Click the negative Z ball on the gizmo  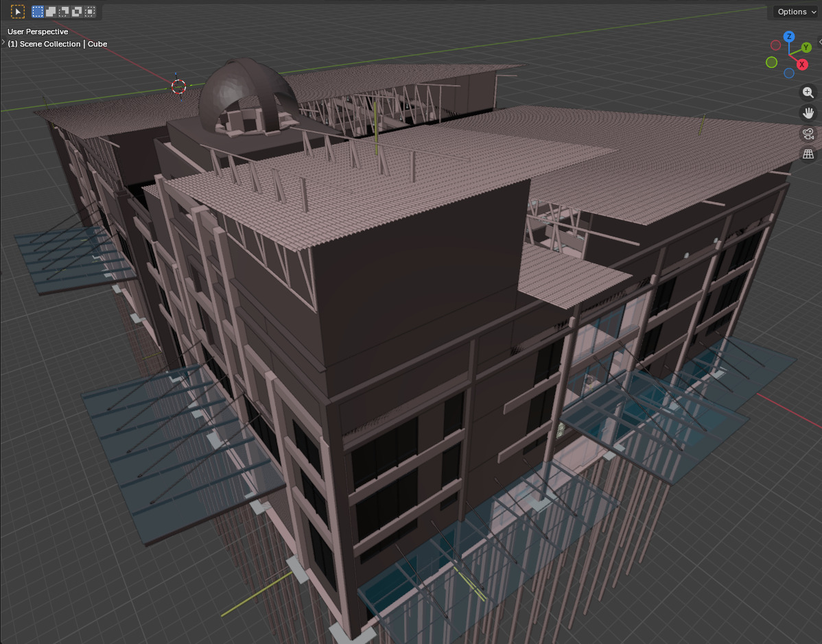click(788, 72)
